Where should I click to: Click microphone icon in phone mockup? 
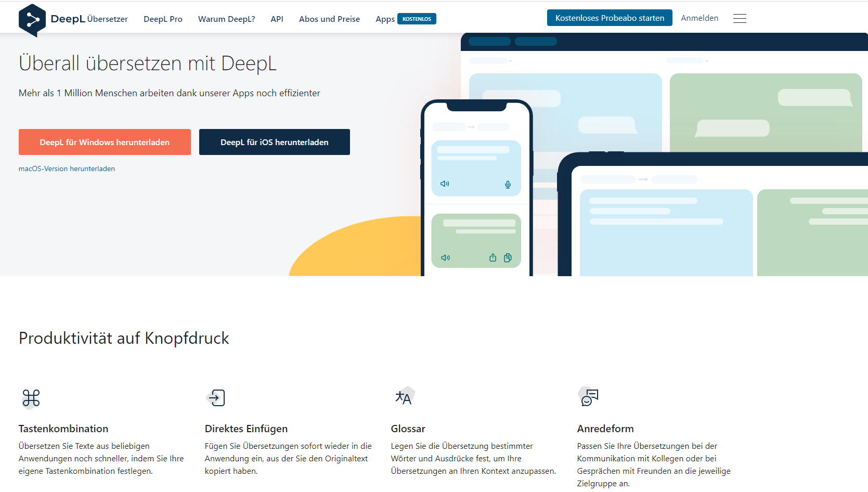pos(508,185)
